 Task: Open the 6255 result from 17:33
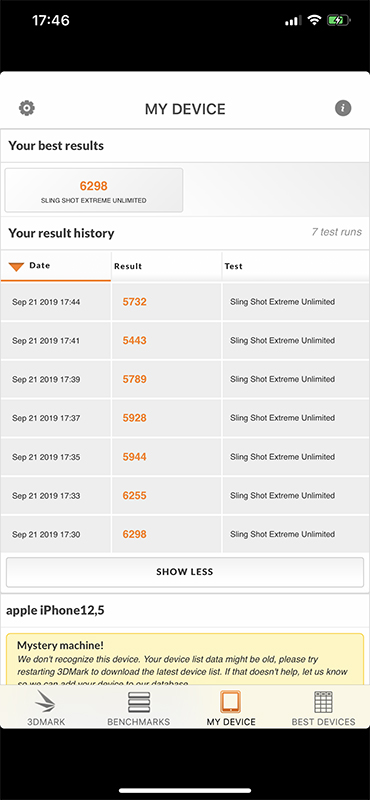pyautogui.click(x=185, y=496)
